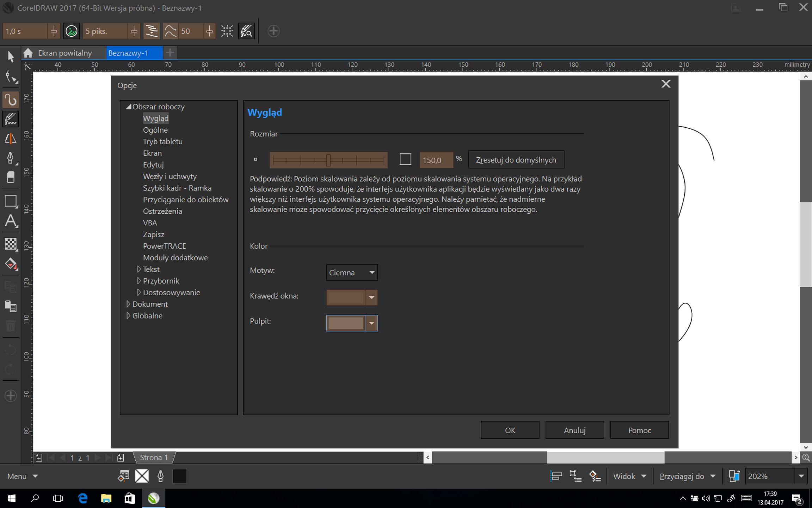Open the Krawędź okna color dropdown
Viewport: 812px width, 508px height.
[x=371, y=297]
